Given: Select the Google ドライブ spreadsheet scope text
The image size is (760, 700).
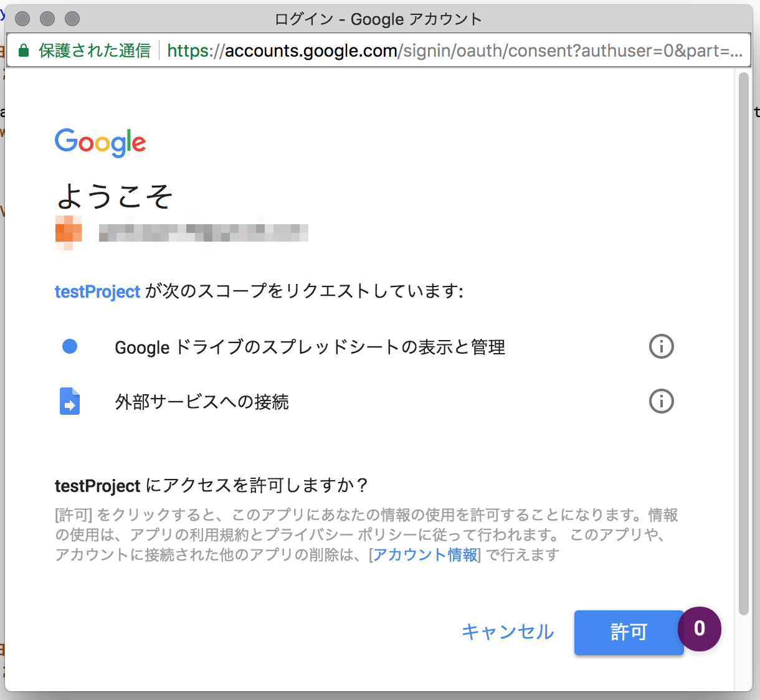Looking at the screenshot, I should [310, 347].
